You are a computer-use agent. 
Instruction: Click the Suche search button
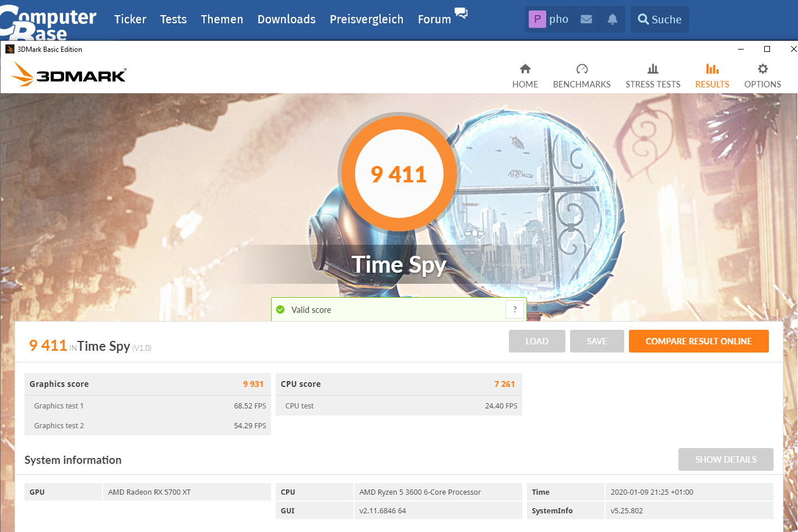tap(660, 19)
